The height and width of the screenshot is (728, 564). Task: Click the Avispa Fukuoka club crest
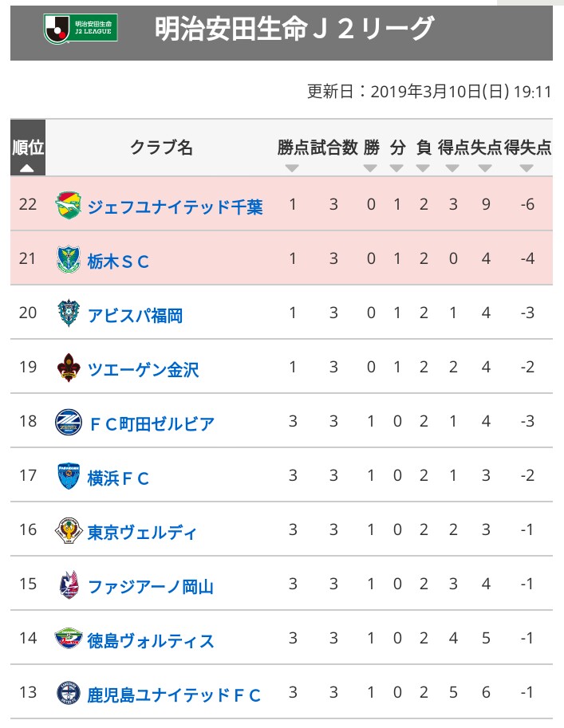click(69, 314)
